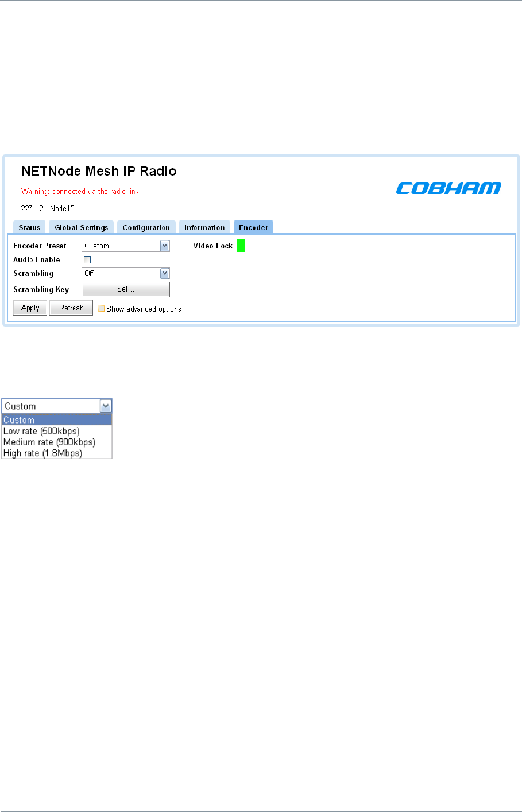Enable Show advanced options checkbox
Viewport: 522px width, 812px height.
(101, 309)
